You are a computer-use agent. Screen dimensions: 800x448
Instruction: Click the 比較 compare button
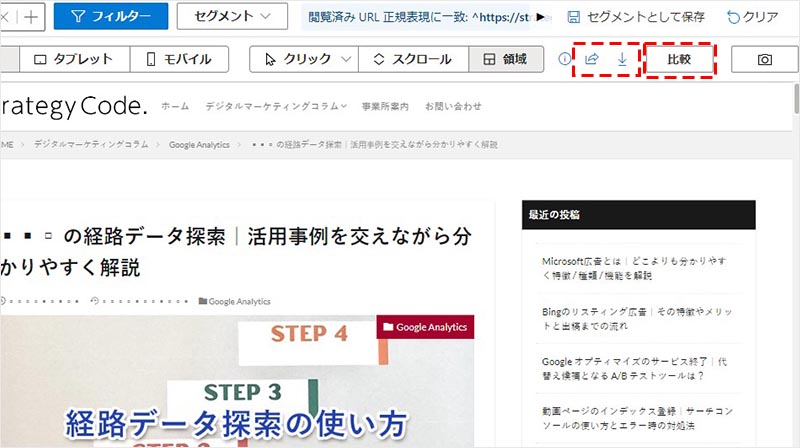click(x=680, y=60)
